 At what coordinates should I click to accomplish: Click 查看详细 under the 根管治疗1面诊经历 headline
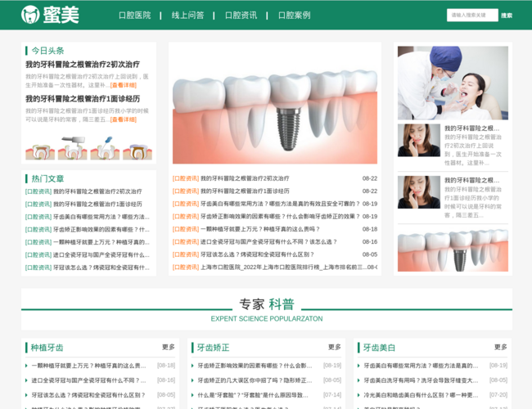124,119
